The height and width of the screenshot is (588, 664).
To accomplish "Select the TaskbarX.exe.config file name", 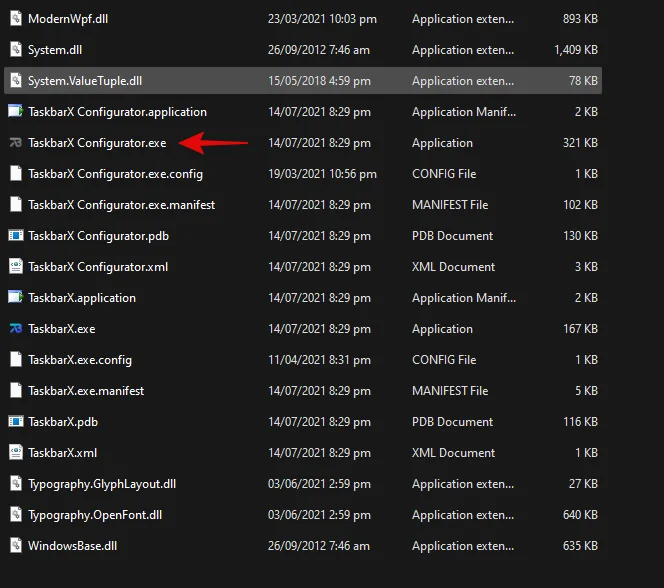I will 80,360.
